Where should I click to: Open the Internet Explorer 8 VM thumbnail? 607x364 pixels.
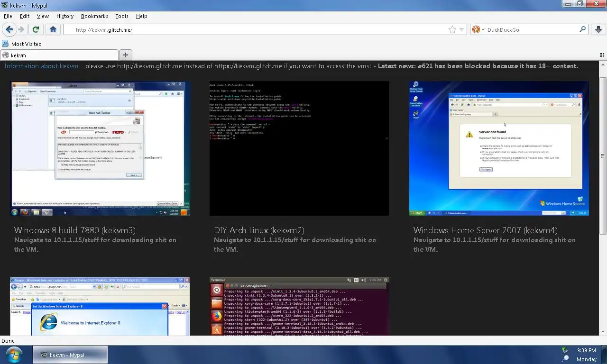click(x=100, y=306)
